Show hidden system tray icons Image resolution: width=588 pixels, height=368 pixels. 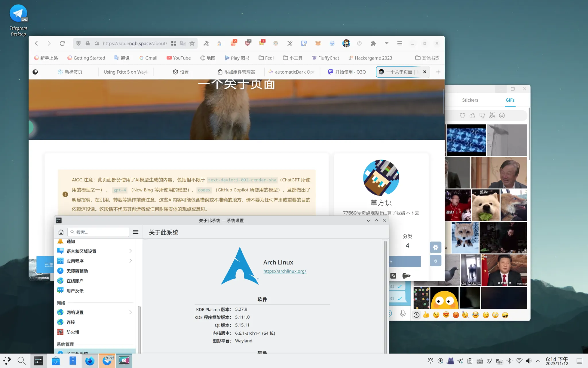(x=538, y=361)
